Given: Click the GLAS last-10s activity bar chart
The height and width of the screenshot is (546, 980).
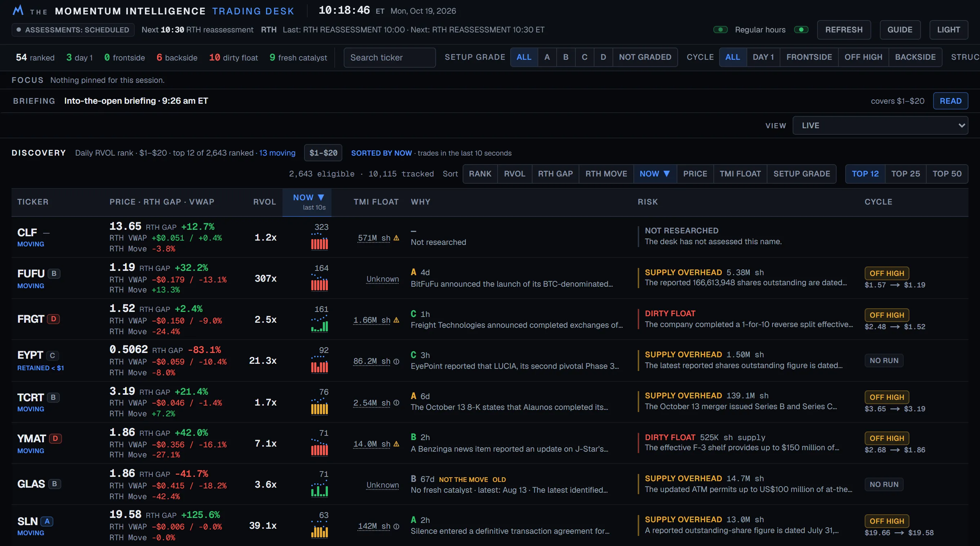Looking at the screenshot, I should pyautogui.click(x=320, y=488).
